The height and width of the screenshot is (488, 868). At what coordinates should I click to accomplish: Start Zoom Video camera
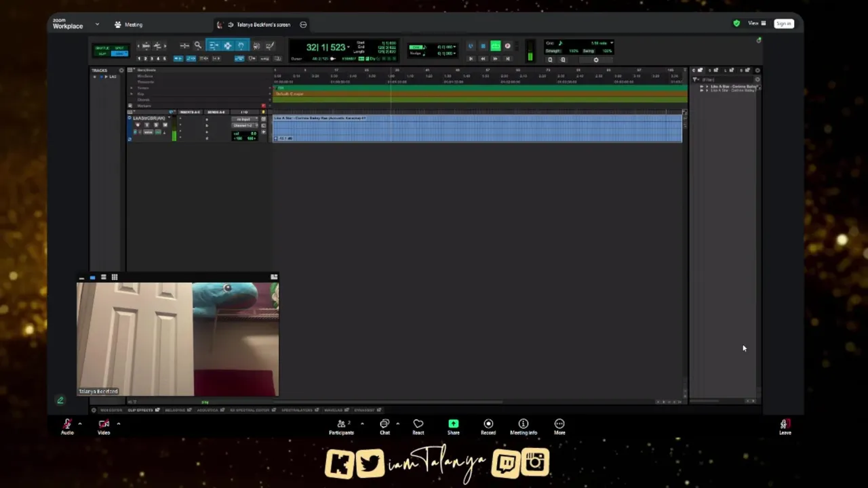tap(104, 427)
